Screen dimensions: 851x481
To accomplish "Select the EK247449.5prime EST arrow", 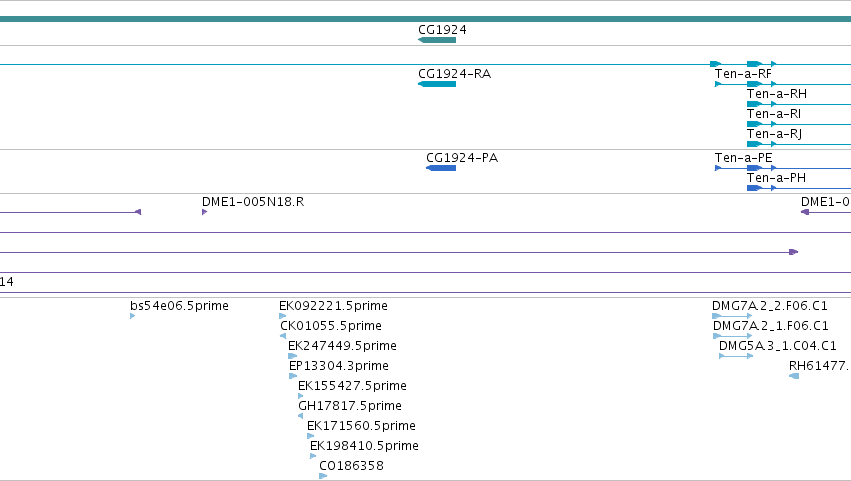I will (x=293, y=357).
